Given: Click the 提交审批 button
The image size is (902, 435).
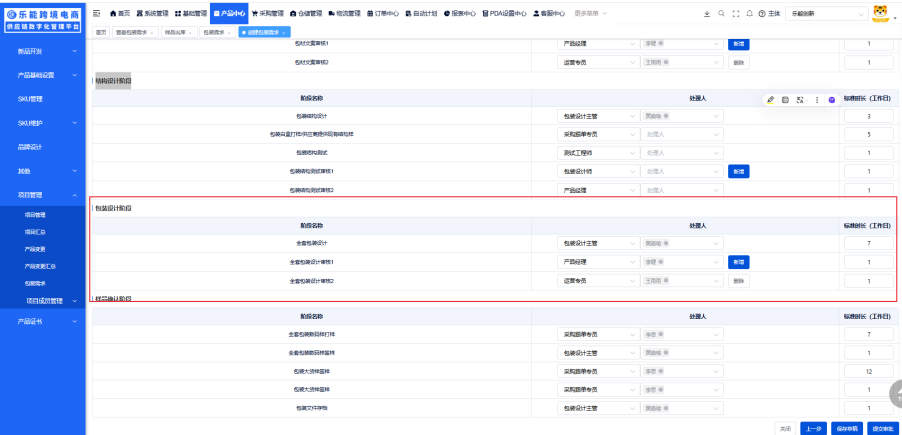Looking at the screenshot, I should click(883, 427).
